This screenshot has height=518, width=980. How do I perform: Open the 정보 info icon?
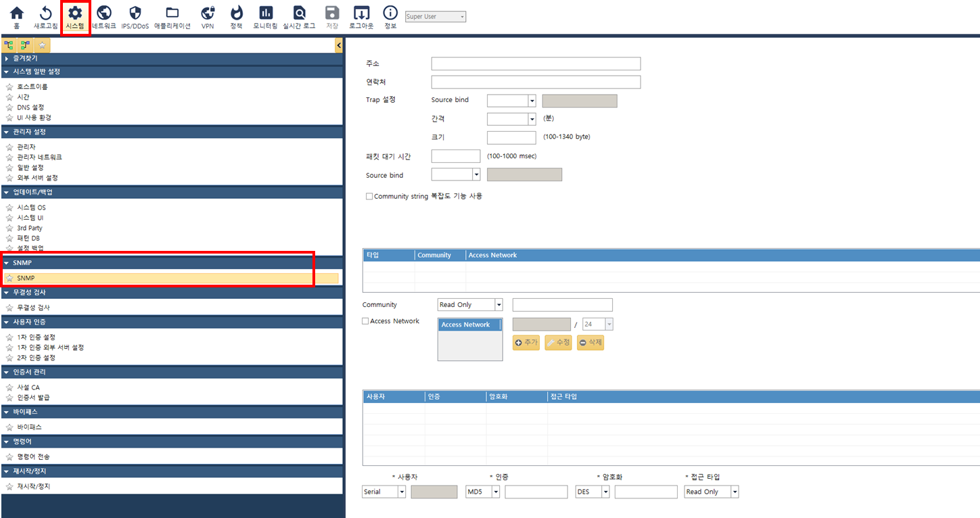coord(390,13)
